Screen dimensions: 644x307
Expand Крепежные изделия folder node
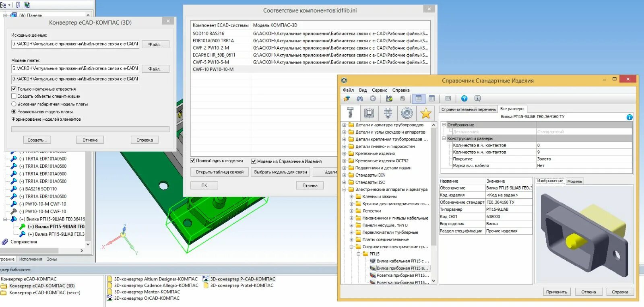coord(344,153)
